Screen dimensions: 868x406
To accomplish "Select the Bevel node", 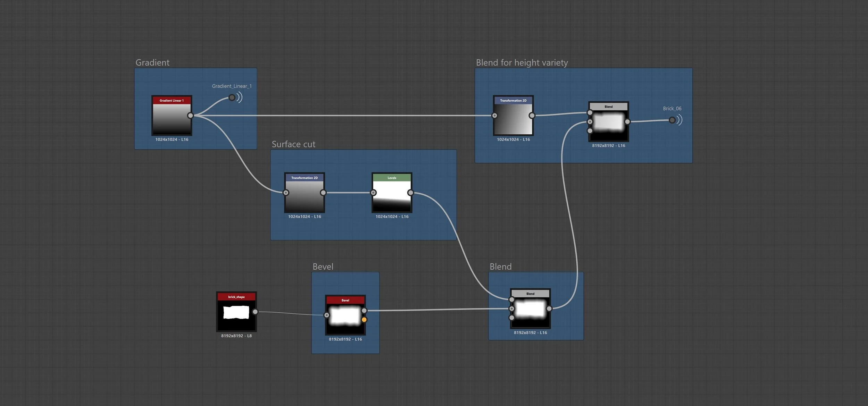I will tap(345, 315).
